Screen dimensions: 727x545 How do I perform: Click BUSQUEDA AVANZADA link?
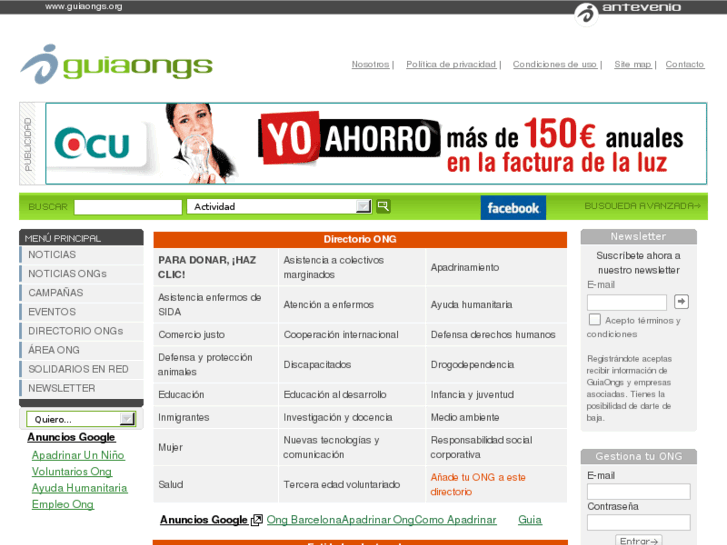click(x=643, y=205)
